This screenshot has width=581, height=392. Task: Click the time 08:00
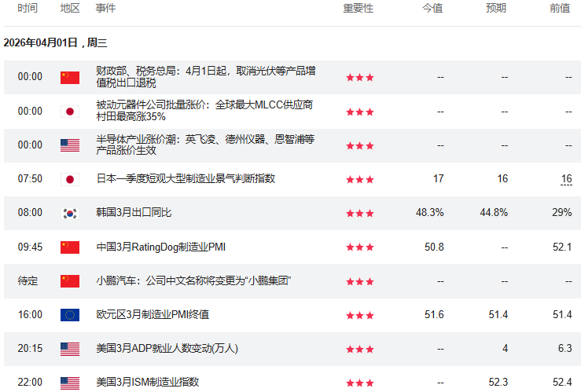[x=30, y=212]
